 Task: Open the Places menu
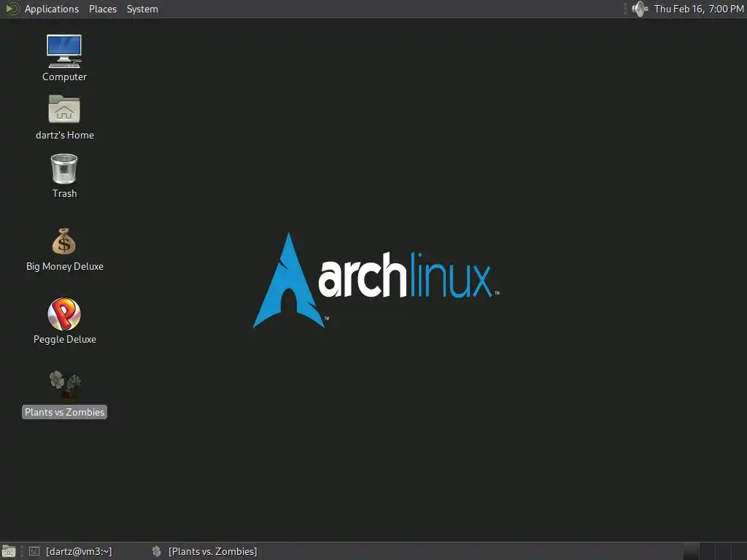(x=102, y=9)
